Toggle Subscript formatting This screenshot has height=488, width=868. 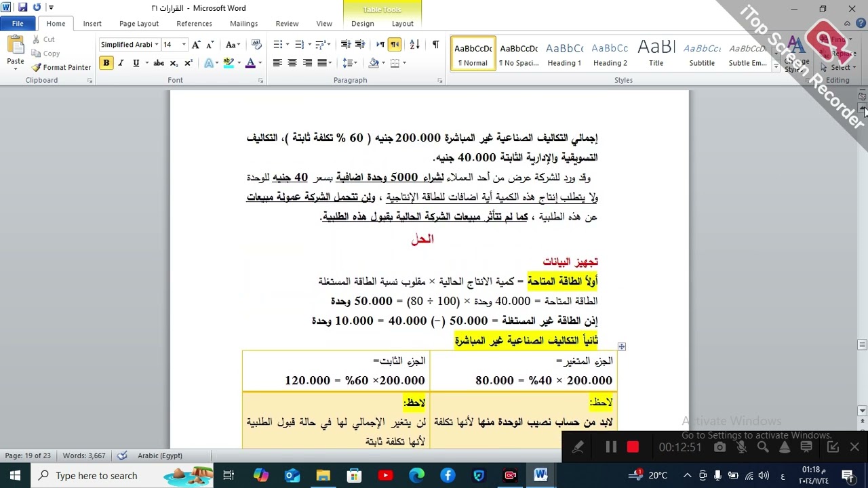pos(174,63)
